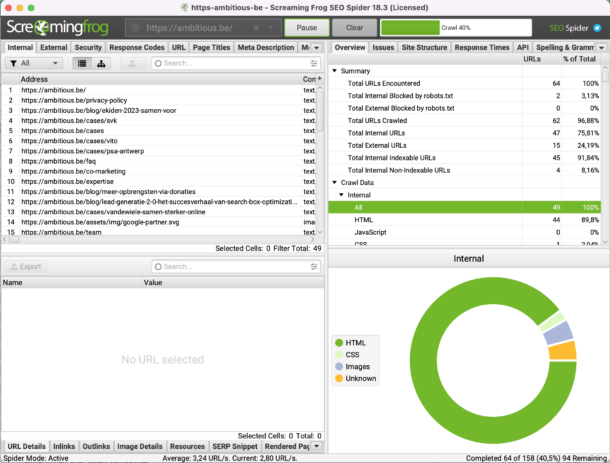Select row https://ambitious.be/expertise
The height and width of the screenshot is (463, 610).
[160, 181]
